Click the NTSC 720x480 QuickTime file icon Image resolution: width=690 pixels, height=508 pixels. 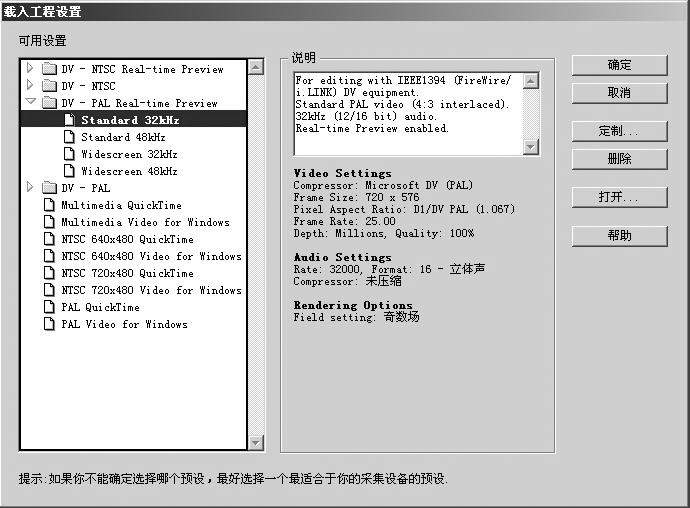(49, 273)
